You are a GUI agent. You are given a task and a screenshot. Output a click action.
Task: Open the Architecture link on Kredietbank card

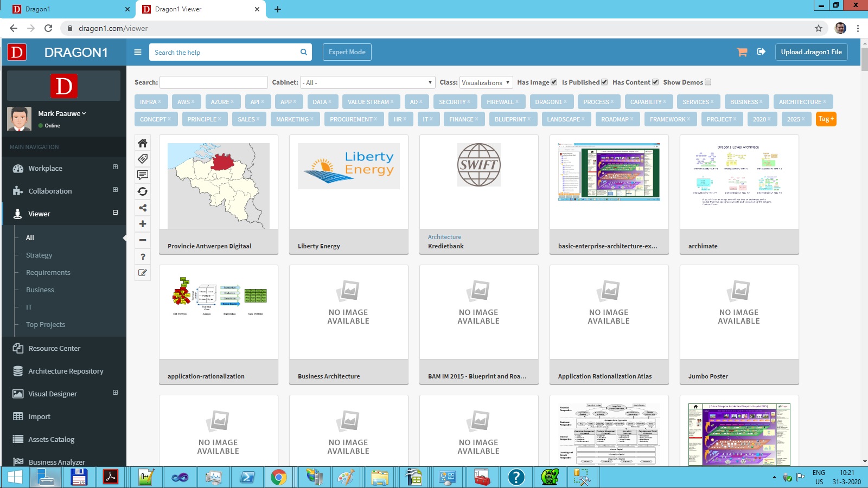444,237
